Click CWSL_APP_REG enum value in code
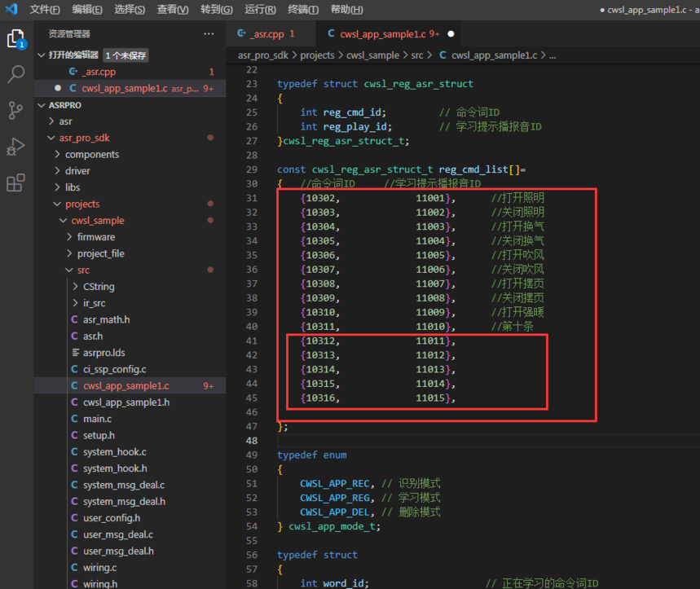The image size is (700, 589). (335, 498)
